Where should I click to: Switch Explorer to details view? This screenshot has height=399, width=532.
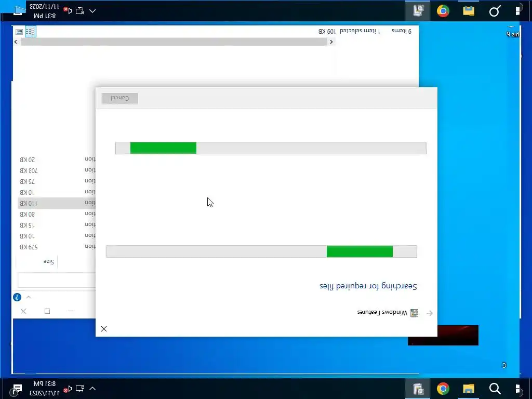30,32
